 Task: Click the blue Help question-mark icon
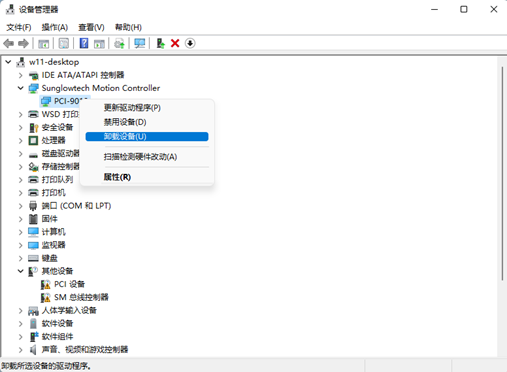pos(84,43)
